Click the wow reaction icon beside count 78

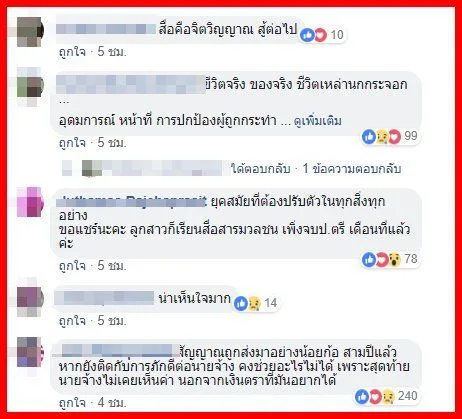395,259
